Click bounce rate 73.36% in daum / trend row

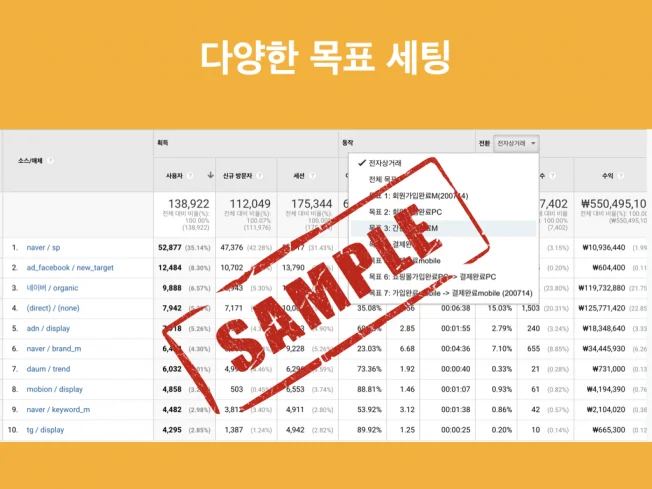point(369,369)
